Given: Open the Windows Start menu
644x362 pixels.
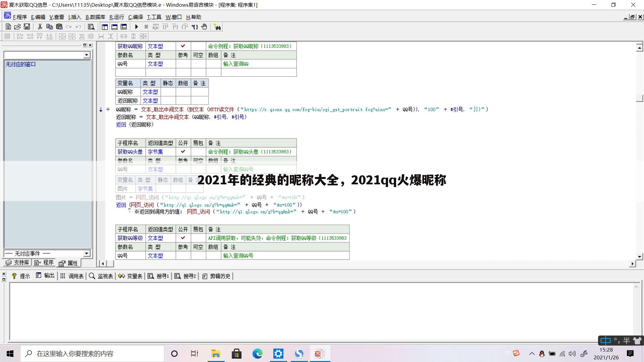Looking at the screenshot, I should pos(10,354).
